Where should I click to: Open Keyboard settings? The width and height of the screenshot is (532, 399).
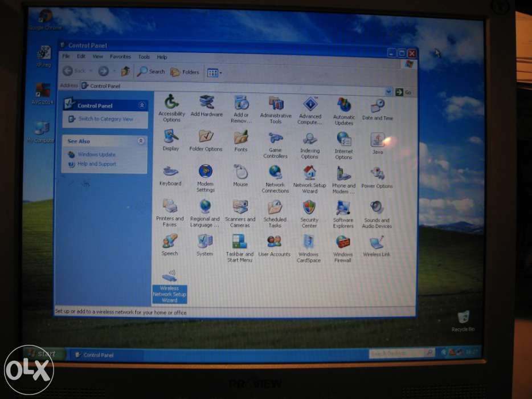pyautogui.click(x=170, y=175)
